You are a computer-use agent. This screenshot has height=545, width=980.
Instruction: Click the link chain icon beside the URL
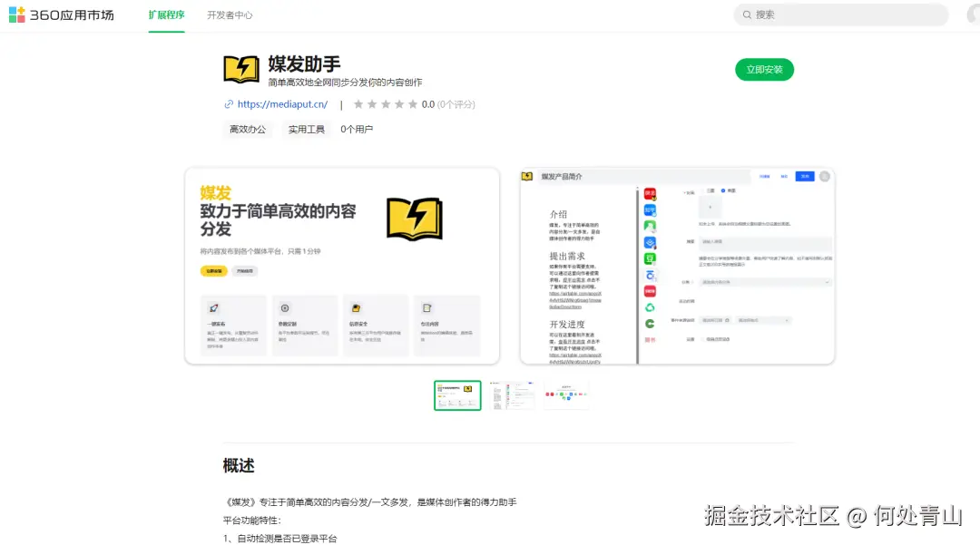[229, 104]
